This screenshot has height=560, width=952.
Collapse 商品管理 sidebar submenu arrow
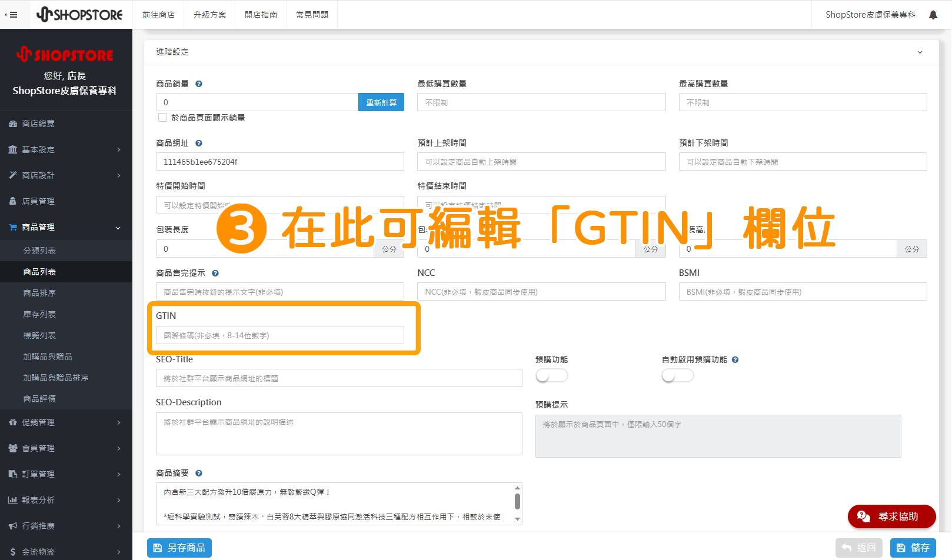click(x=118, y=228)
